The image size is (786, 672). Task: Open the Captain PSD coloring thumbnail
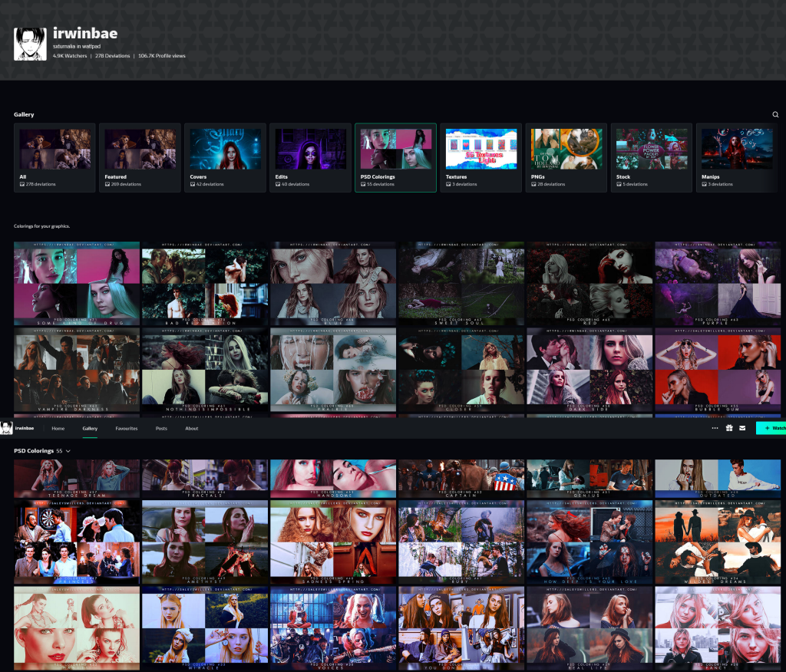click(461, 479)
